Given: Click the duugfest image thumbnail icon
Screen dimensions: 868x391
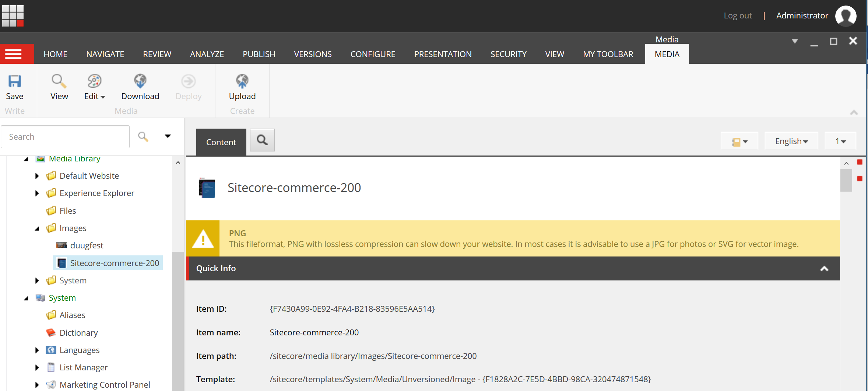Looking at the screenshot, I should 62,245.
